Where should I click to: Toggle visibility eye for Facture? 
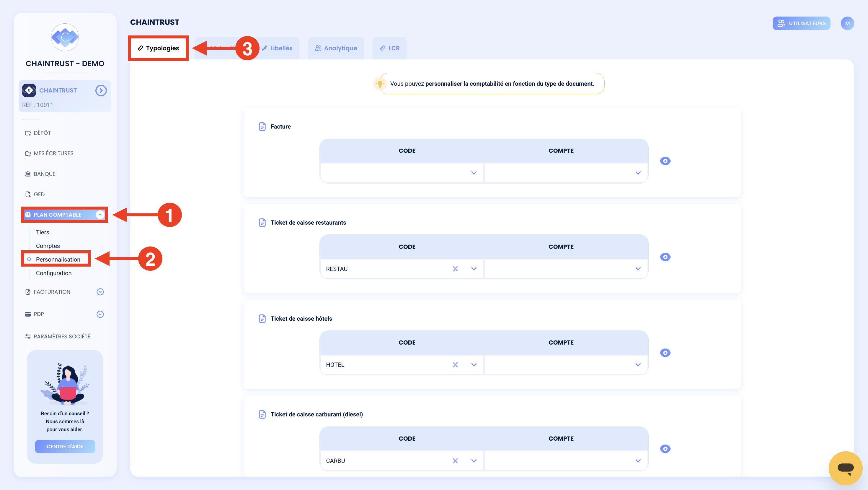pyautogui.click(x=665, y=161)
